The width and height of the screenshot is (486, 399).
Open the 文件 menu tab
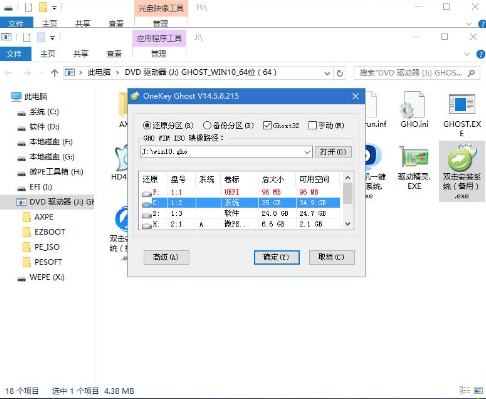point(16,54)
